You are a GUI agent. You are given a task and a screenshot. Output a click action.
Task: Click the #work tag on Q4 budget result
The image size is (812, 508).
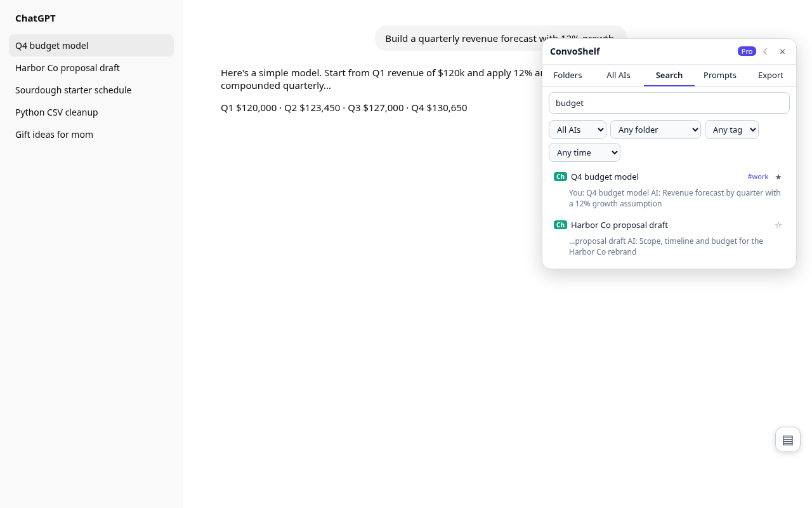[x=758, y=177]
